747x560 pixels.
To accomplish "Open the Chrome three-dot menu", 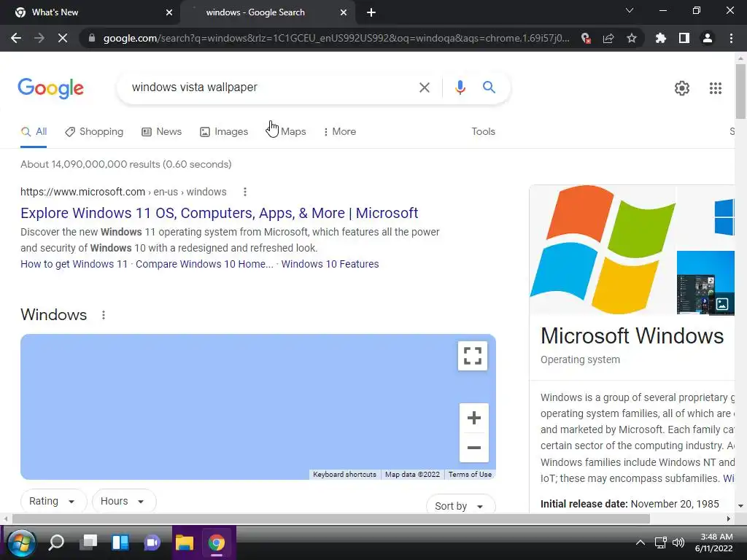I will (x=731, y=38).
